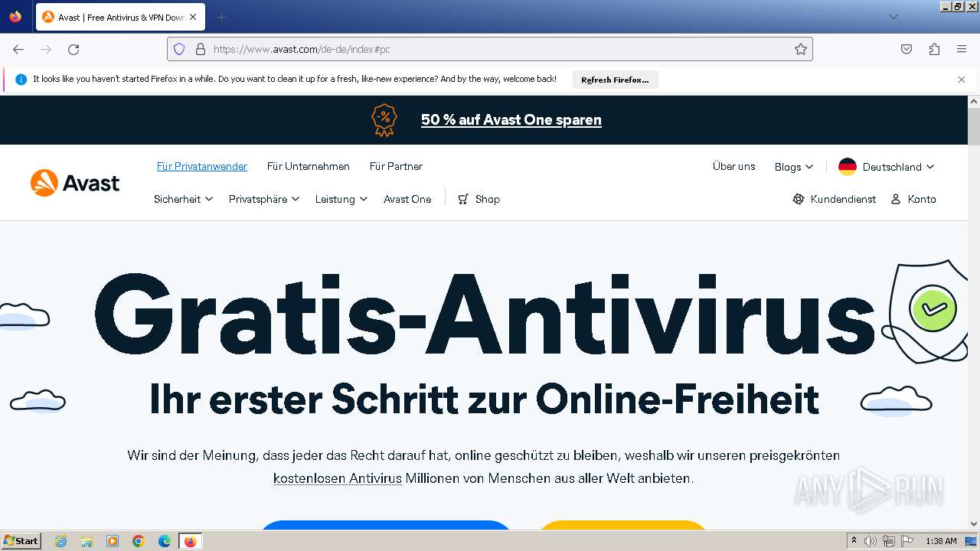The image size is (980, 551).
Task: Click the taskbar clock 1:38 AM
Action: [941, 541]
